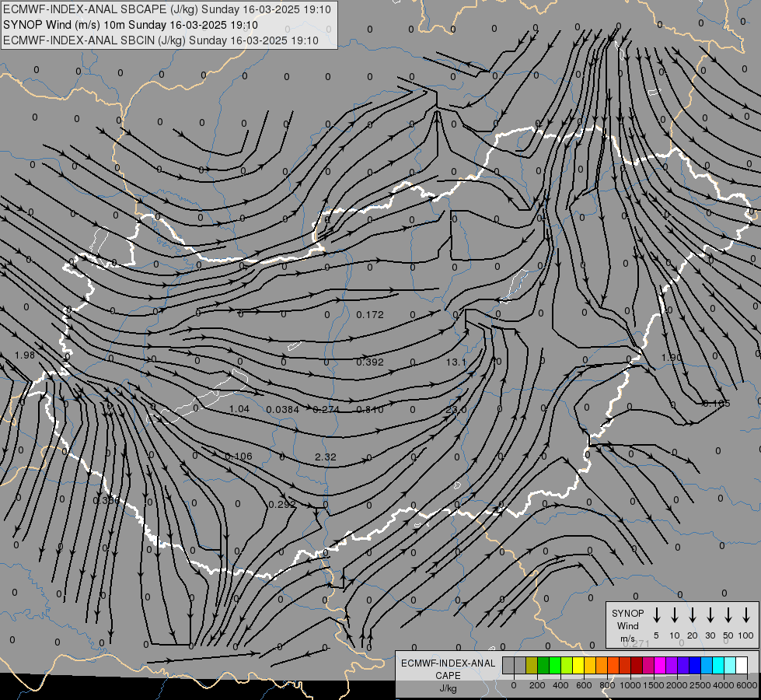The width and height of the screenshot is (761, 700).
Task: Click the ECMWF-INDEX-ANAL CAPE J/kg legend label
Action: pyautogui.click(x=448, y=676)
